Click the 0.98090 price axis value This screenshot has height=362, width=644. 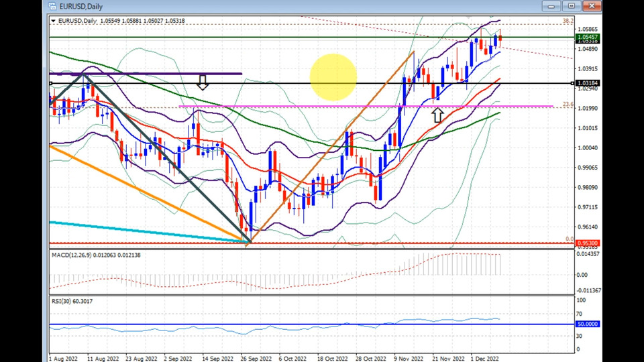click(588, 187)
